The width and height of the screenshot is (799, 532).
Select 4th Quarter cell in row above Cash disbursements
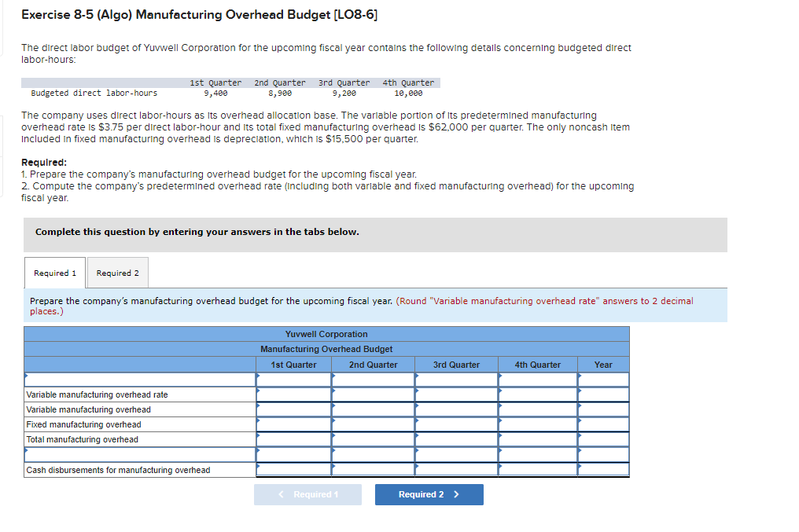pos(538,454)
